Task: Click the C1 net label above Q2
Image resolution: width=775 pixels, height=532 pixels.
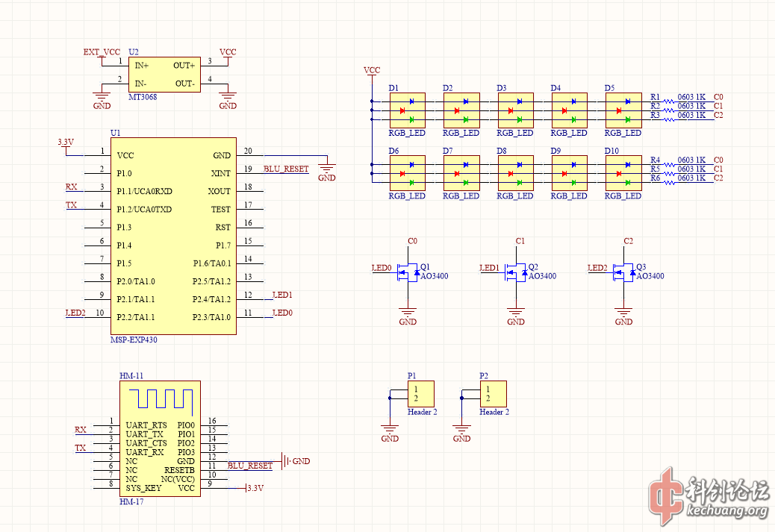Action: tap(520, 241)
